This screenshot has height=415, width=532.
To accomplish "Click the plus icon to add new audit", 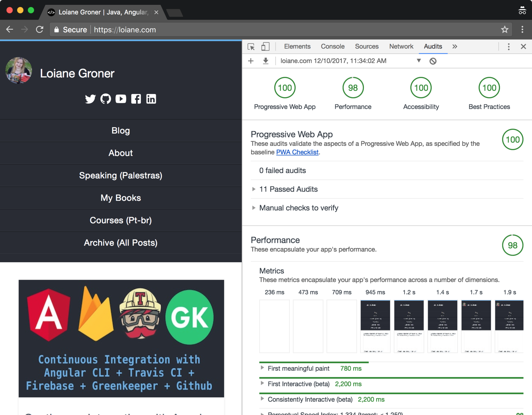I will click(251, 61).
